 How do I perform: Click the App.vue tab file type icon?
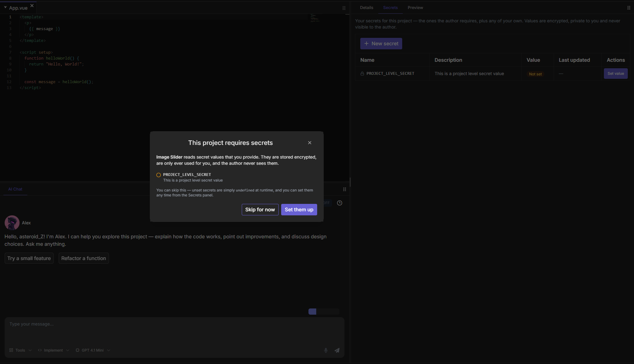tap(5, 7)
